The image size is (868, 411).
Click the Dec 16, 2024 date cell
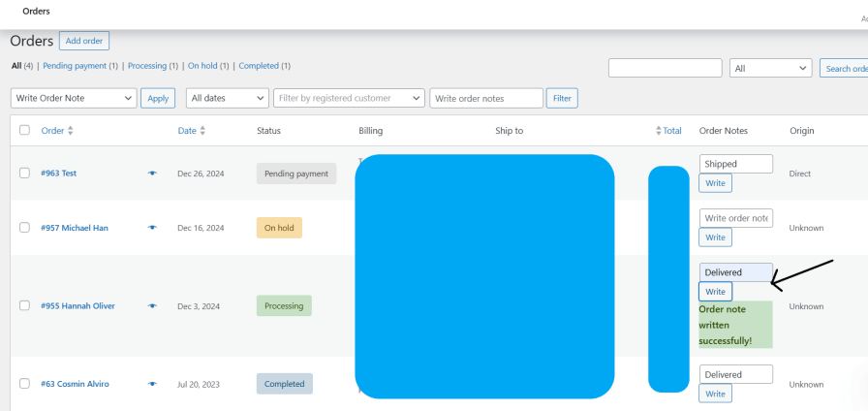click(201, 228)
